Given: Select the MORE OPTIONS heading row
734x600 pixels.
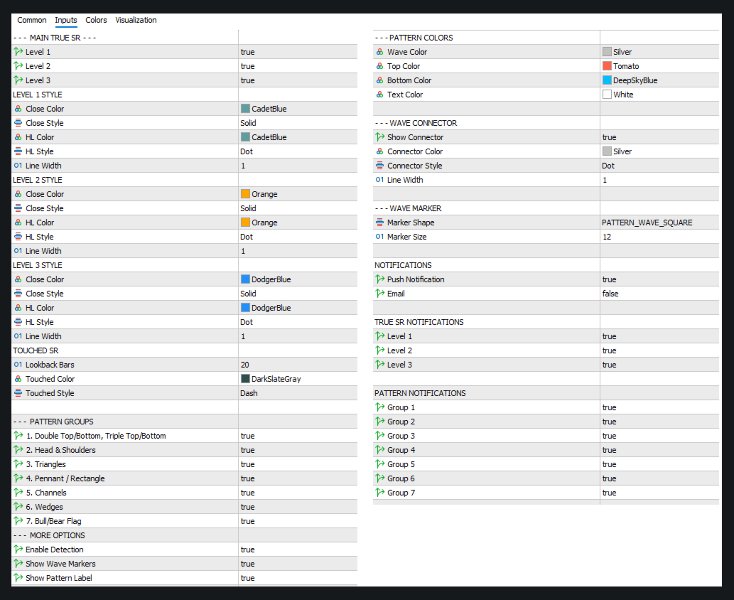Looking at the screenshot, I should coord(184,535).
